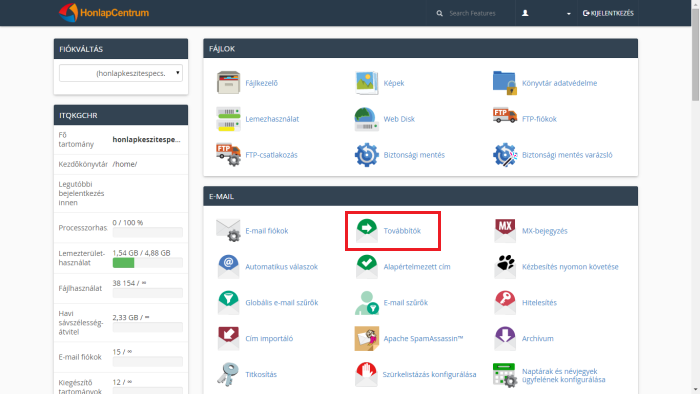Click the Processzorhasználat progress bar
700x394 pixels.
click(x=147, y=232)
